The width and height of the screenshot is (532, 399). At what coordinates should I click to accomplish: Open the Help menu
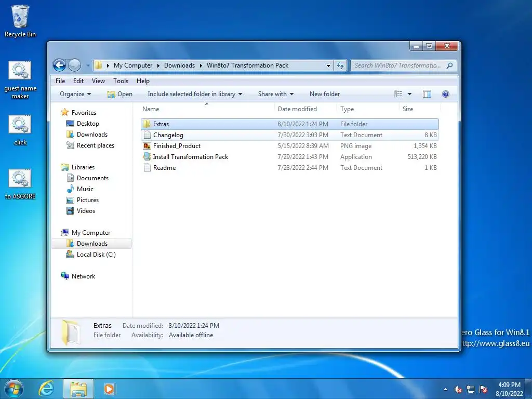(x=143, y=81)
